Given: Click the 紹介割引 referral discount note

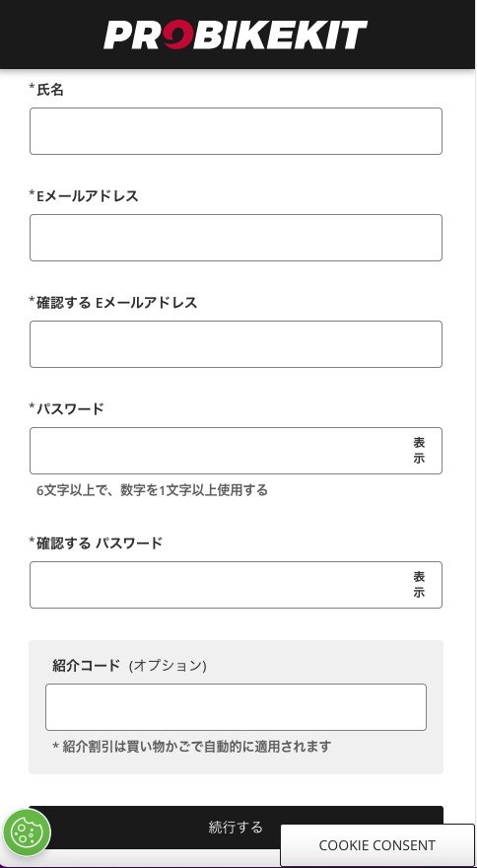Looking at the screenshot, I should click(191, 747).
